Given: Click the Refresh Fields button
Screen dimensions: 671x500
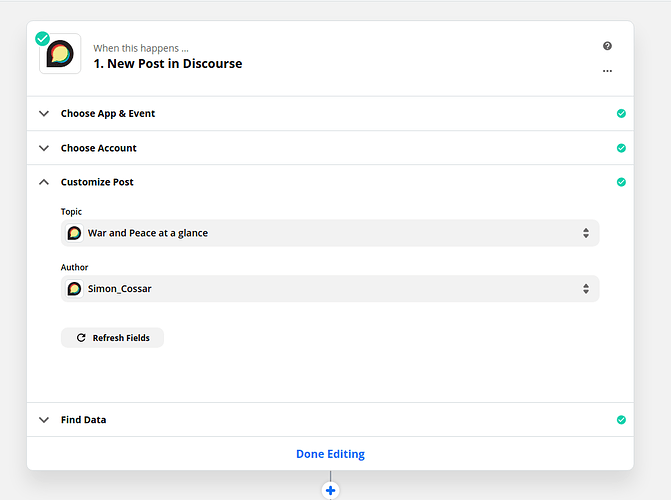Looking at the screenshot, I should (113, 338).
